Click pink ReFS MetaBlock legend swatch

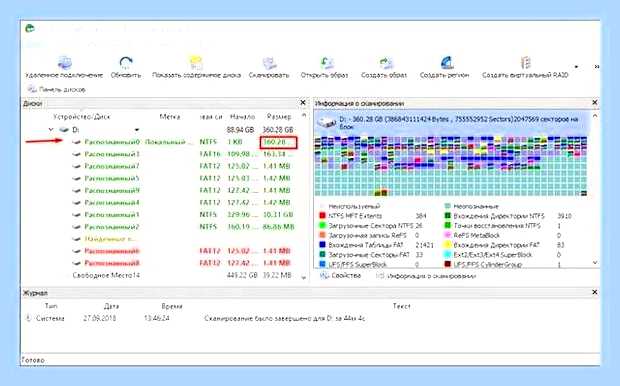(447, 235)
